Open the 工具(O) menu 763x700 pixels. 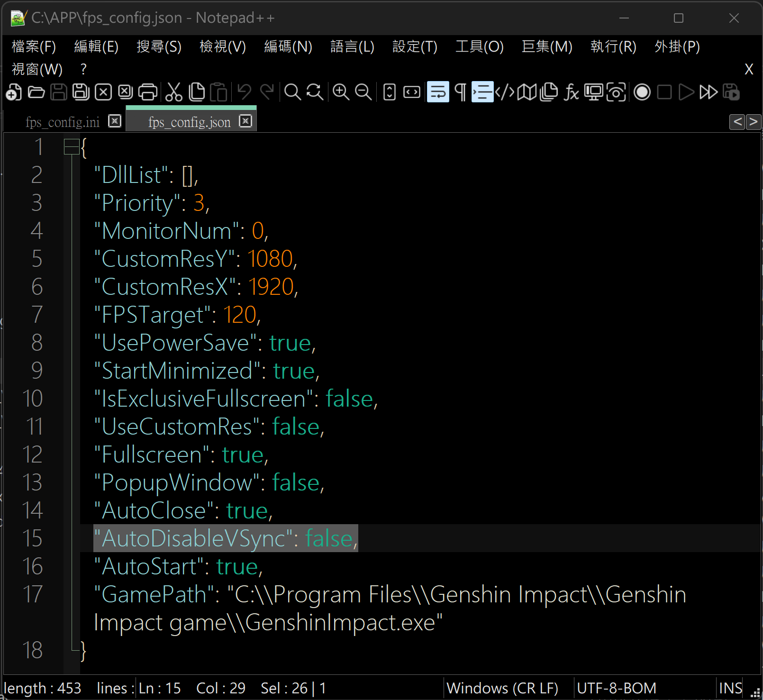[479, 46]
